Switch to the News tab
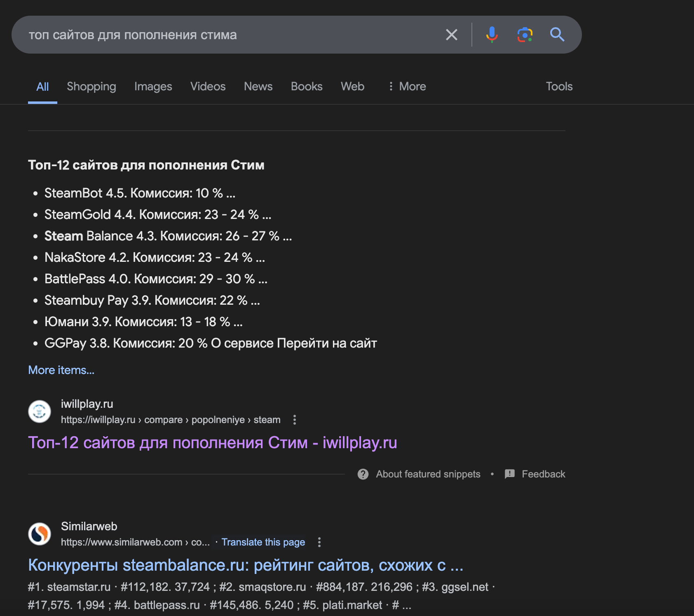The image size is (694, 616). [x=258, y=87]
